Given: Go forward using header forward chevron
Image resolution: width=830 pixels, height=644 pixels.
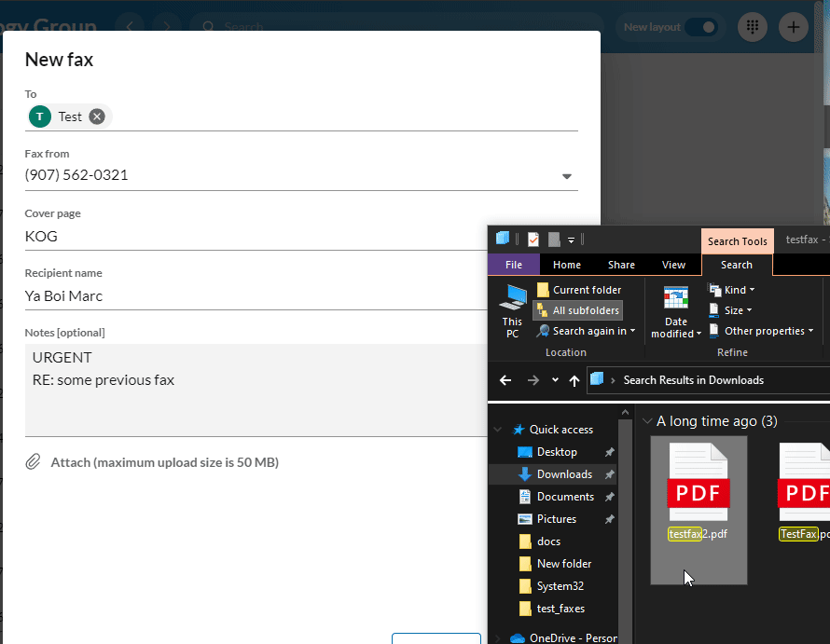Looking at the screenshot, I should coord(166,26).
